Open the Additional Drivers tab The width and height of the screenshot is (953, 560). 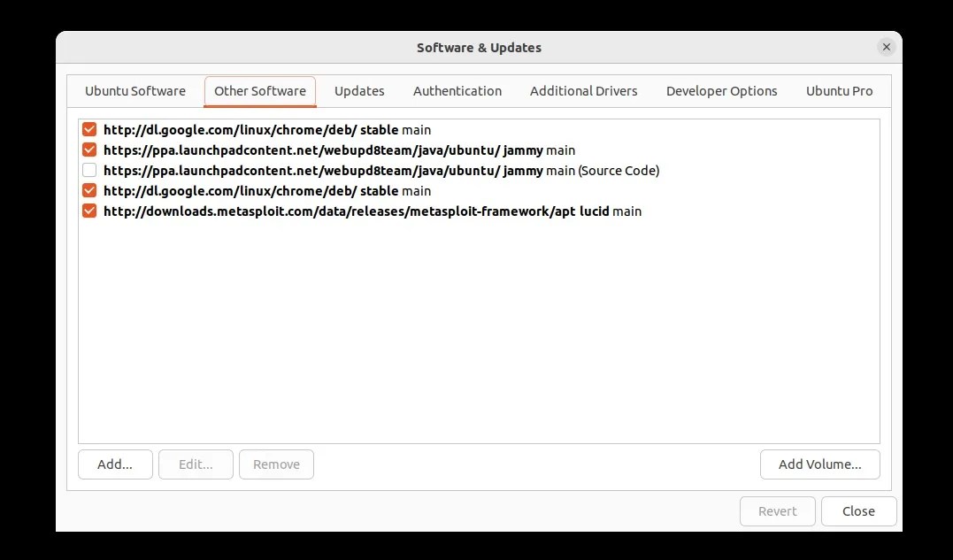click(x=583, y=90)
